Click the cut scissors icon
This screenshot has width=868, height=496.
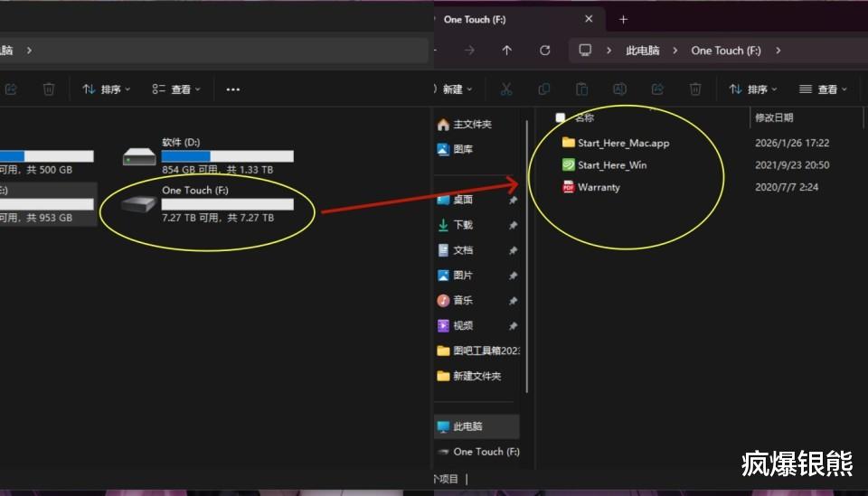pyautogui.click(x=506, y=89)
